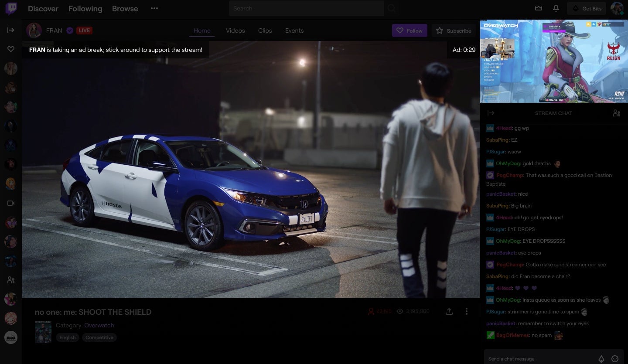The height and width of the screenshot is (364, 628).
Task: Click the Send a chat message field
Action: (x=545, y=358)
